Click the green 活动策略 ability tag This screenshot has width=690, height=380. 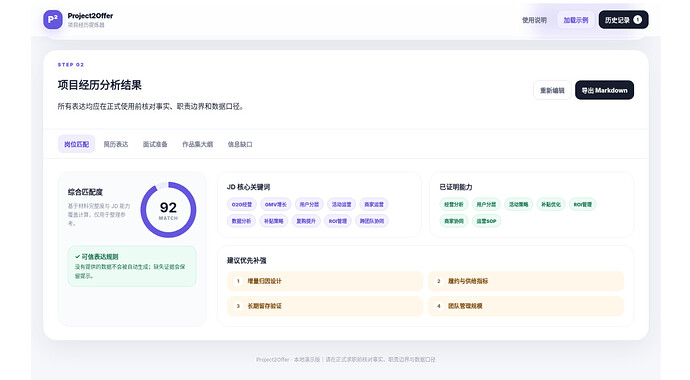(x=519, y=204)
